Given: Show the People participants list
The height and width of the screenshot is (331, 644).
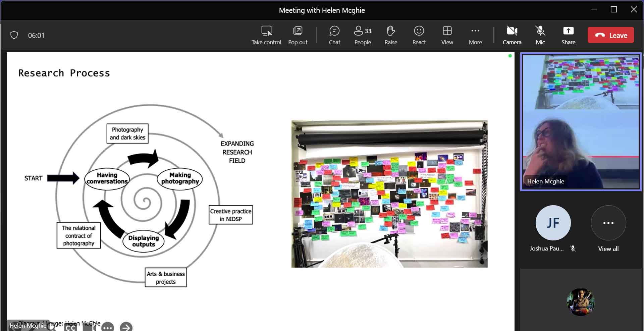Looking at the screenshot, I should pyautogui.click(x=363, y=35).
